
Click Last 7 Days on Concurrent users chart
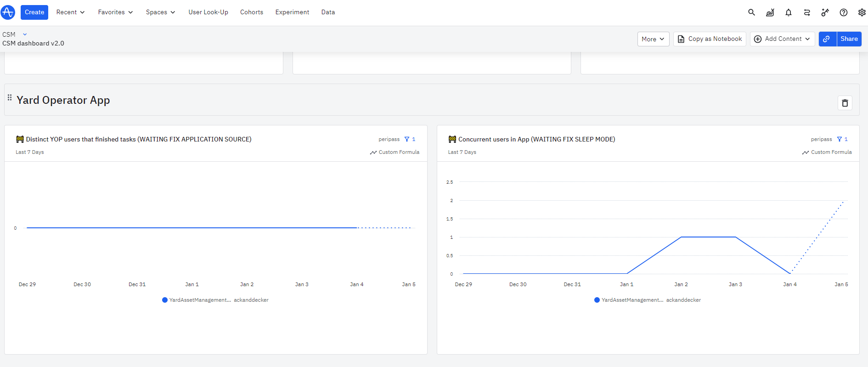click(x=462, y=152)
